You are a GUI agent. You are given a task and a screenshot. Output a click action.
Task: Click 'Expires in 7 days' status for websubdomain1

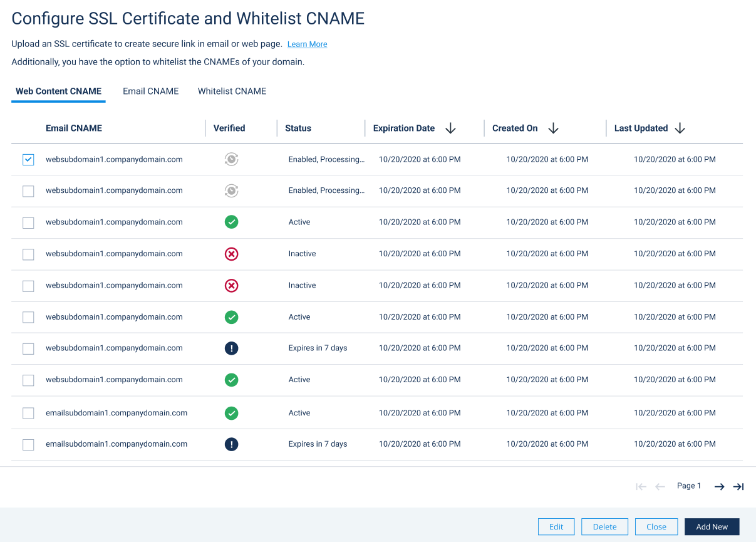click(318, 348)
